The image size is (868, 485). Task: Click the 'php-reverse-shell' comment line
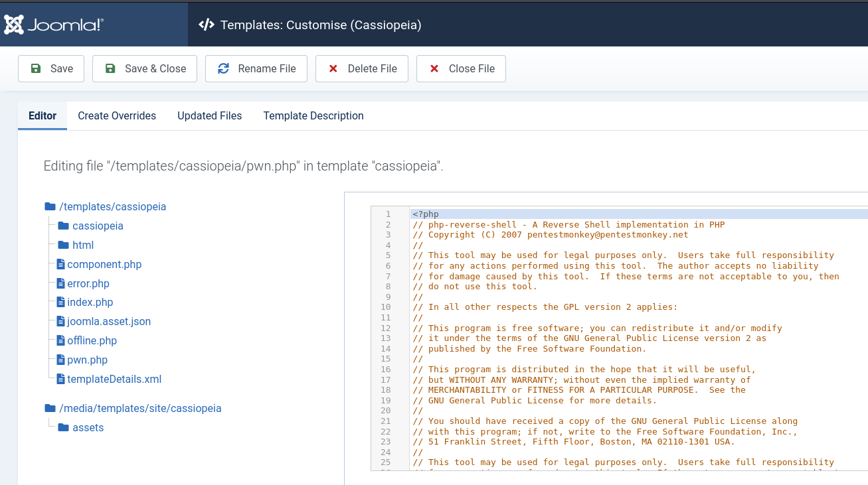(568, 224)
